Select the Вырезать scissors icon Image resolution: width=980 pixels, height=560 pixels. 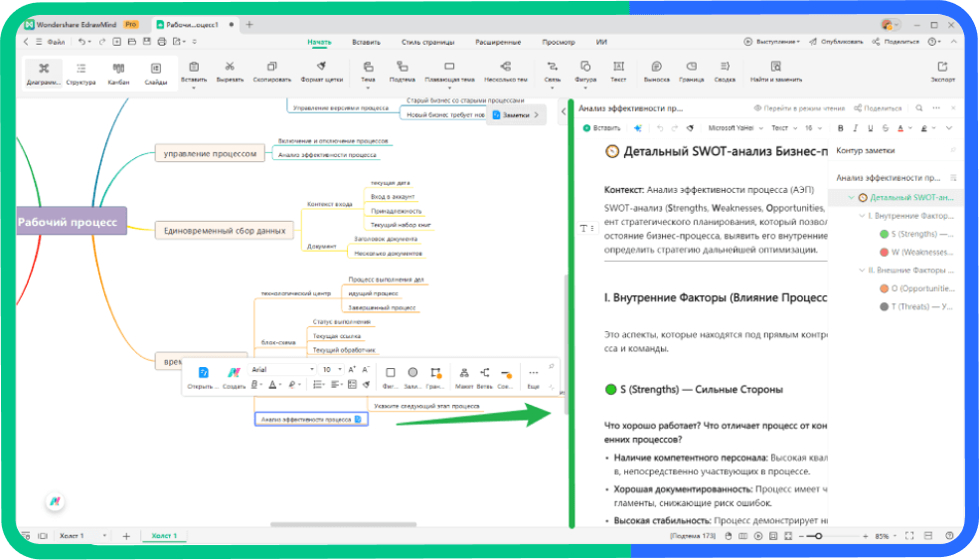[x=230, y=72]
